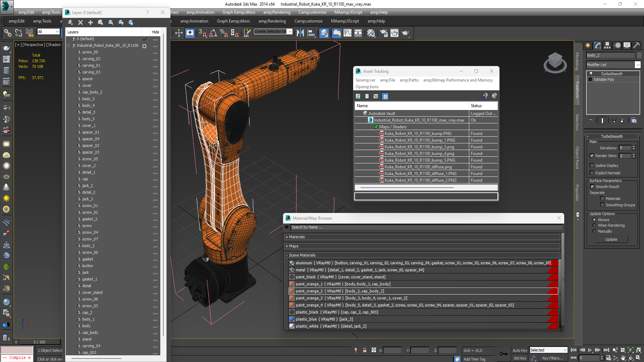Open Bitmap Performance and Memory menu
Screen dimensions: 644x362
coord(458,80)
